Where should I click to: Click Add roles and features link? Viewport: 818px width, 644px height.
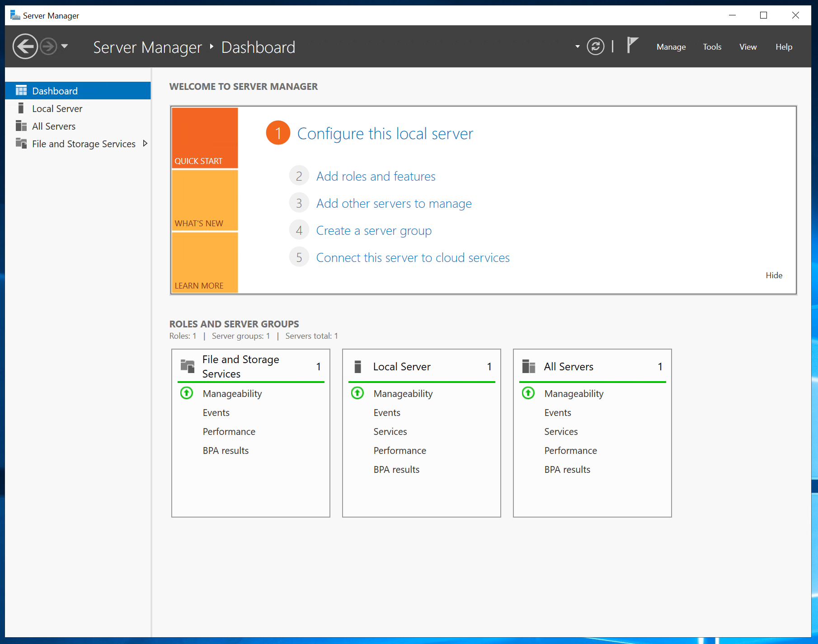(x=376, y=176)
